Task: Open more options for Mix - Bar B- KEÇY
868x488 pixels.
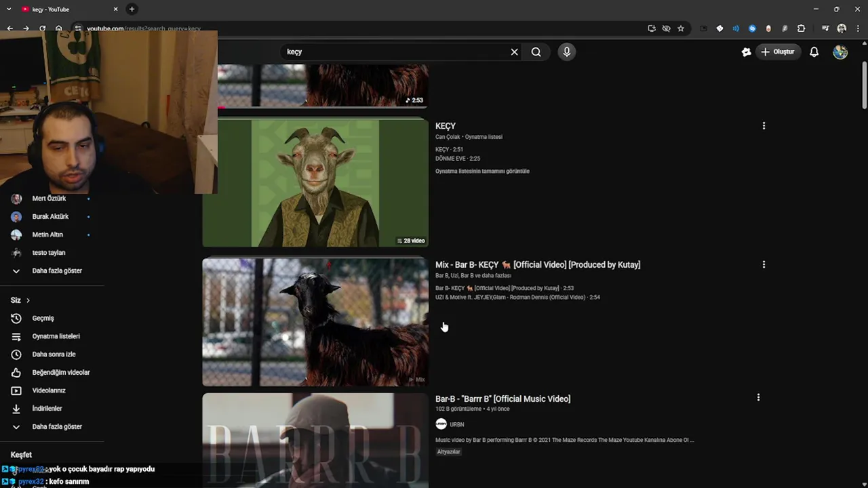Action: pos(764,264)
